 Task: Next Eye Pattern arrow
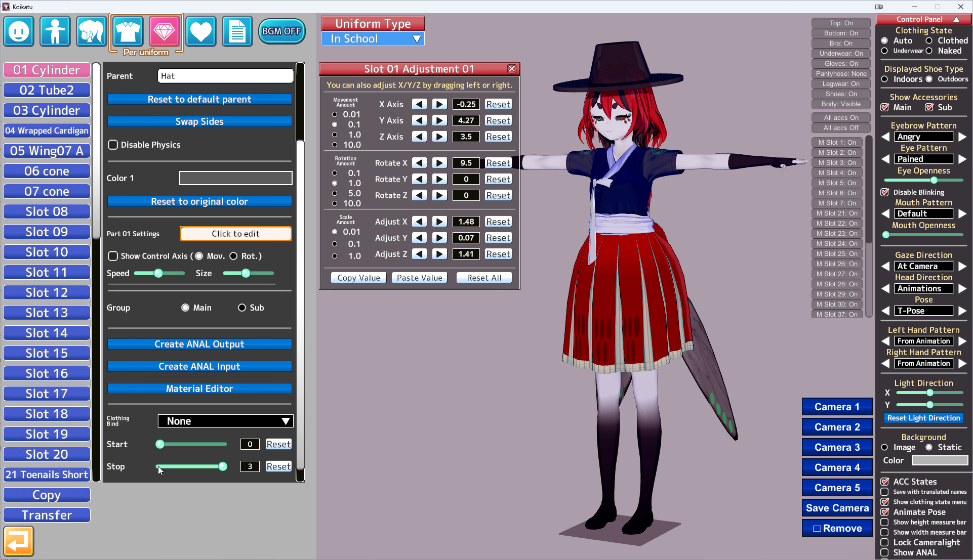962,159
